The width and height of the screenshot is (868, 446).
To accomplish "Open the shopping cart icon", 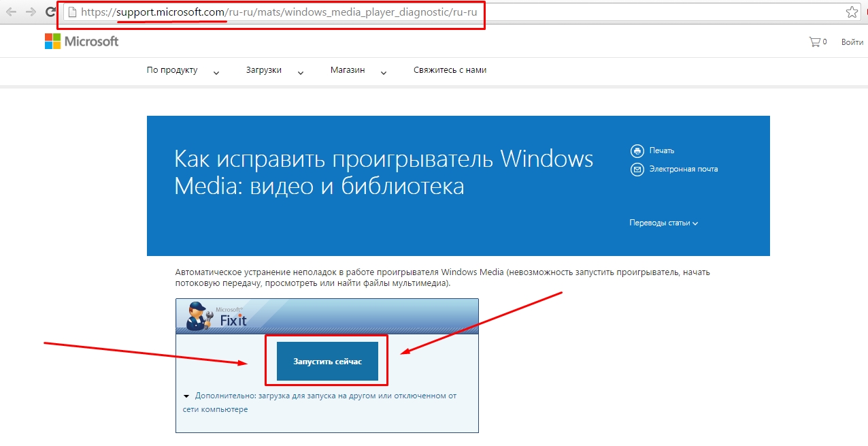I will coord(814,42).
